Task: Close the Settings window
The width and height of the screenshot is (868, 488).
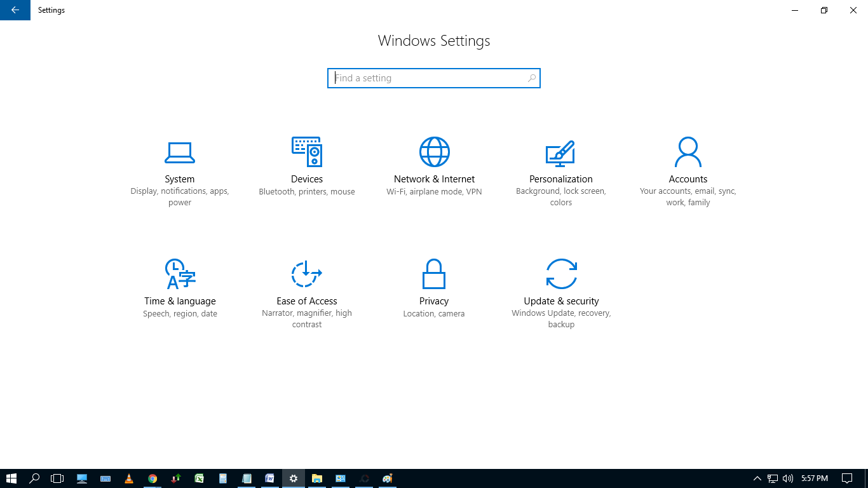Action: click(x=853, y=10)
